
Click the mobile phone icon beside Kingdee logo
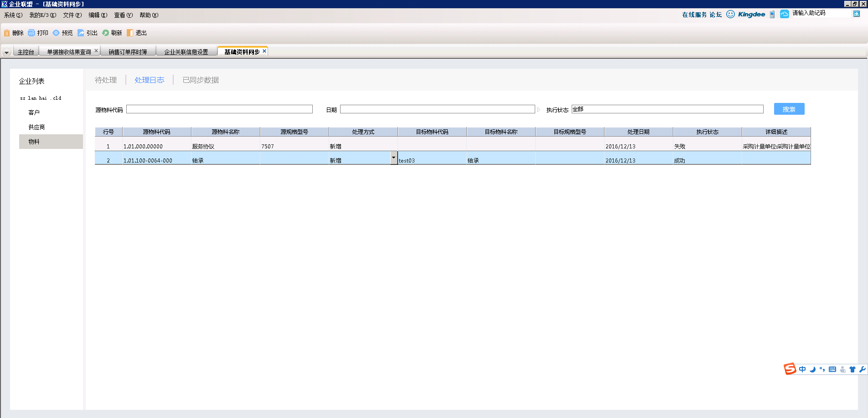[772, 15]
